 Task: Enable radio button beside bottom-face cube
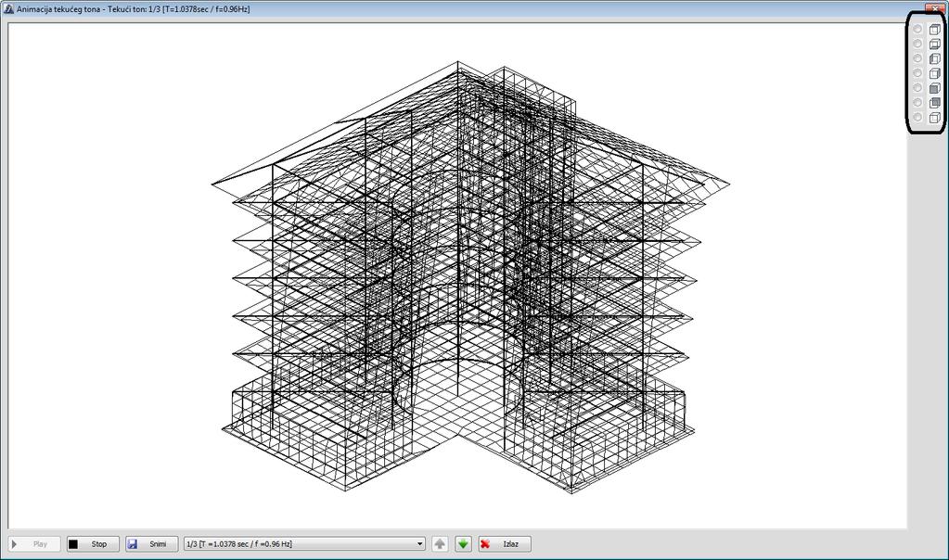point(917,44)
